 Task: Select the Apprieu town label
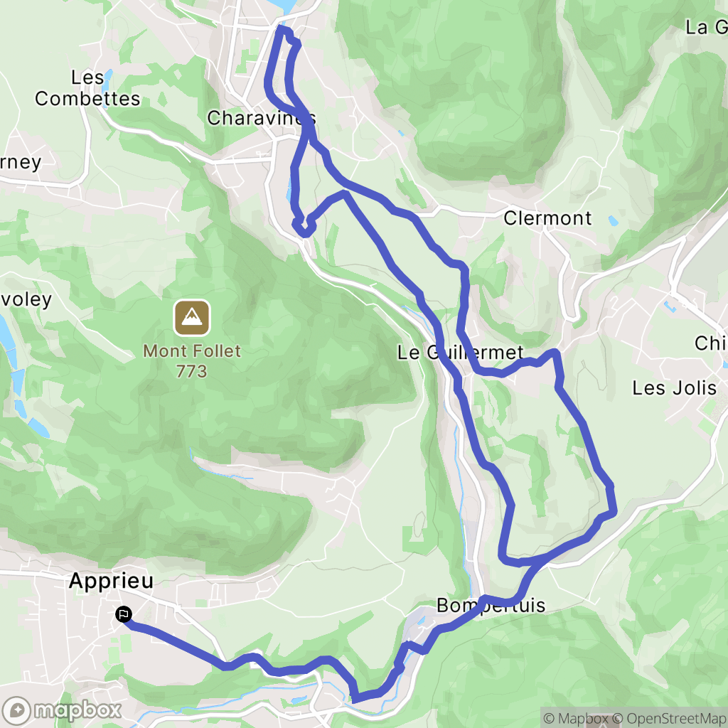pos(111,582)
